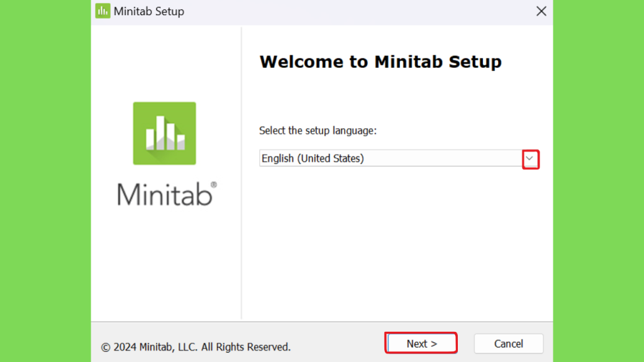Open the English (United States) combo box
This screenshot has height=362, width=644.
point(399,158)
